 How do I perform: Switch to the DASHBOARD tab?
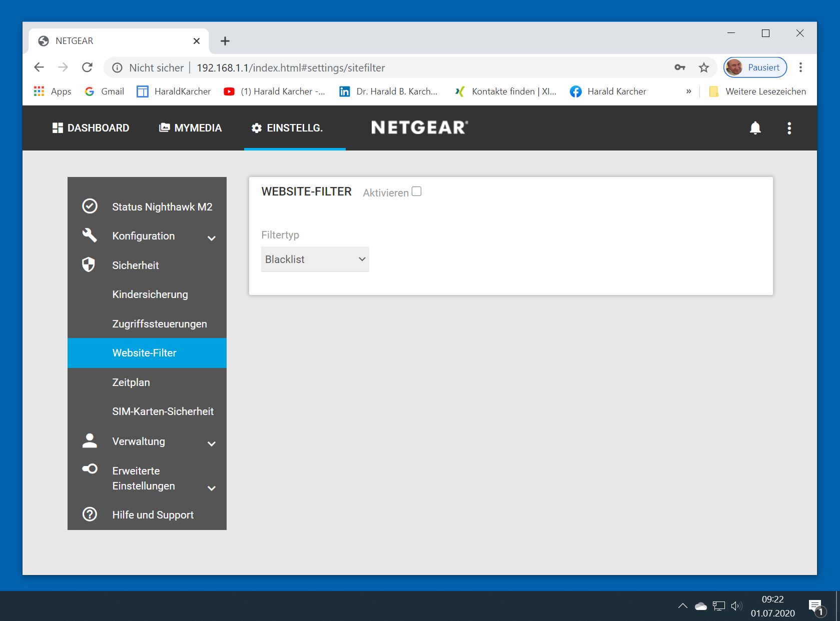(91, 128)
